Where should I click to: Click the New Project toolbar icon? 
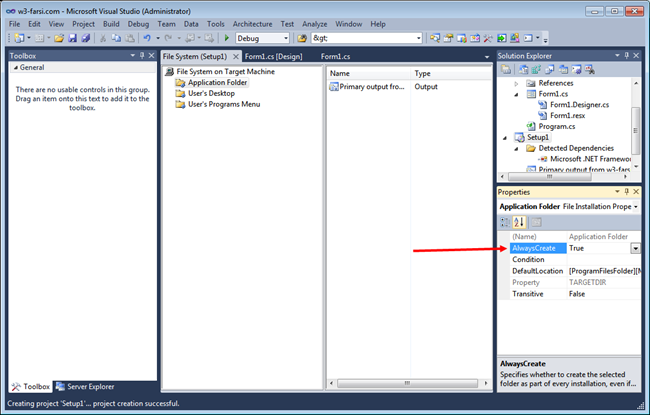(x=19, y=38)
